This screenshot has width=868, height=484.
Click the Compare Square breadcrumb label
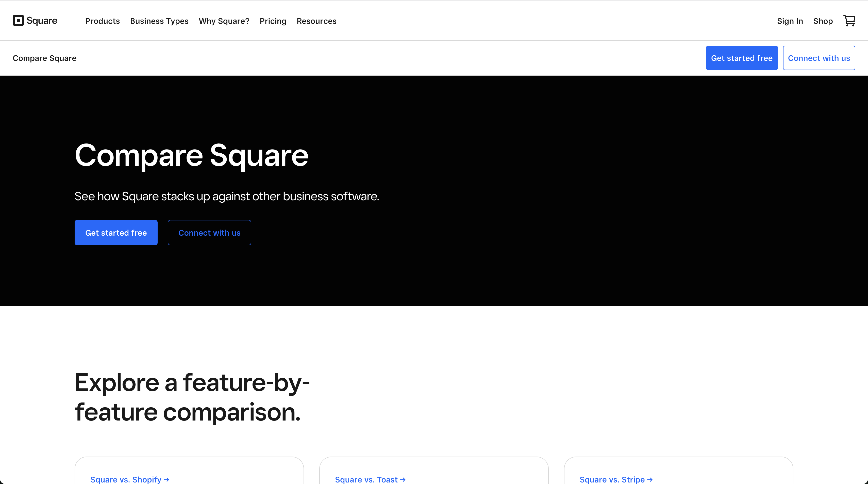(44, 58)
